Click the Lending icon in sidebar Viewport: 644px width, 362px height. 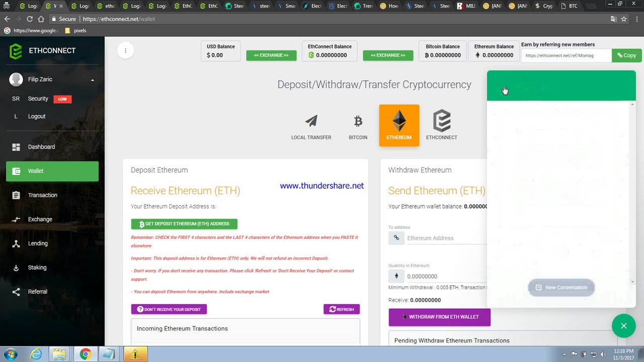[16, 243]
